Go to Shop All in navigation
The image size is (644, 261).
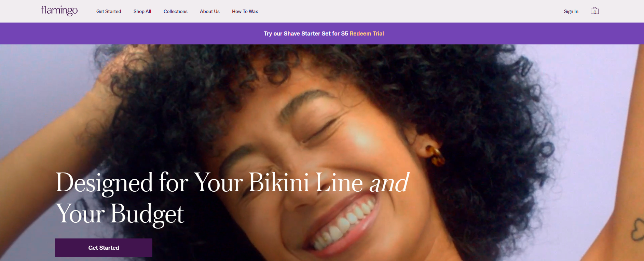click(x=142, y=11)
